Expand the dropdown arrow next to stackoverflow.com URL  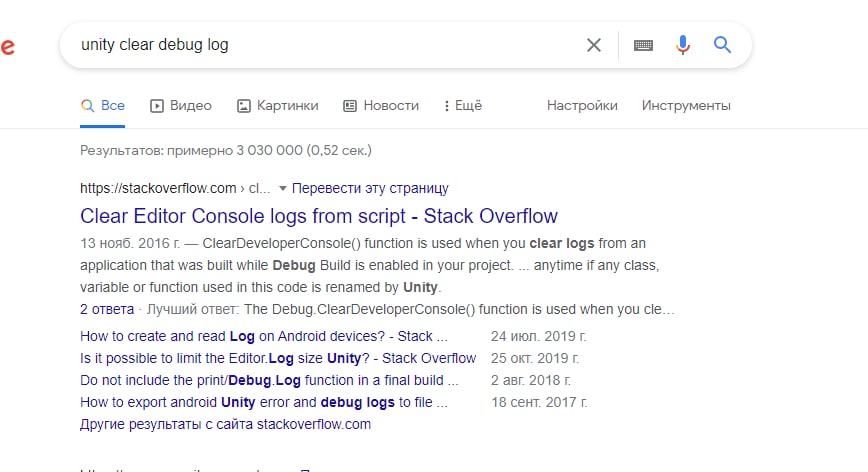[282, 189]
